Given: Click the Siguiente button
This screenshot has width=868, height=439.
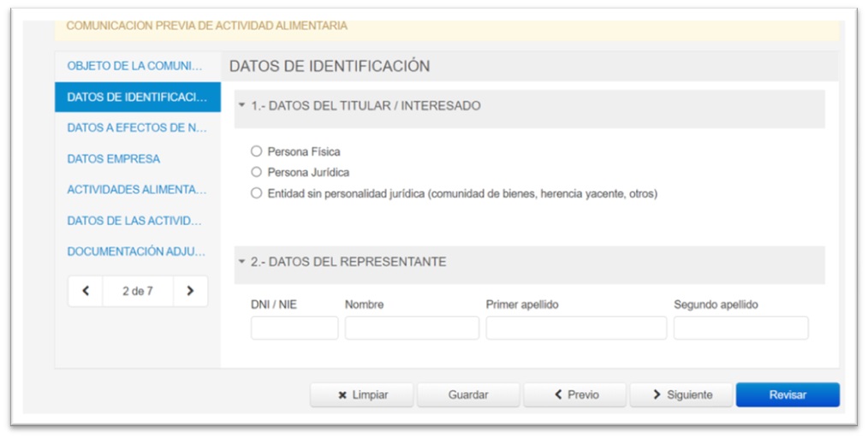Looking at the screenshot, I should 681,395.
